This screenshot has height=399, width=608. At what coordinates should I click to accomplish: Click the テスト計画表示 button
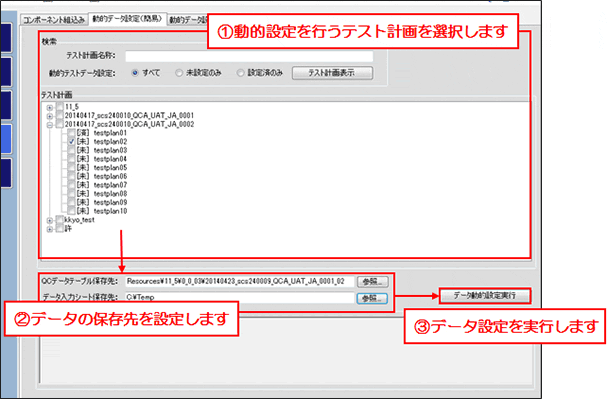332,73
